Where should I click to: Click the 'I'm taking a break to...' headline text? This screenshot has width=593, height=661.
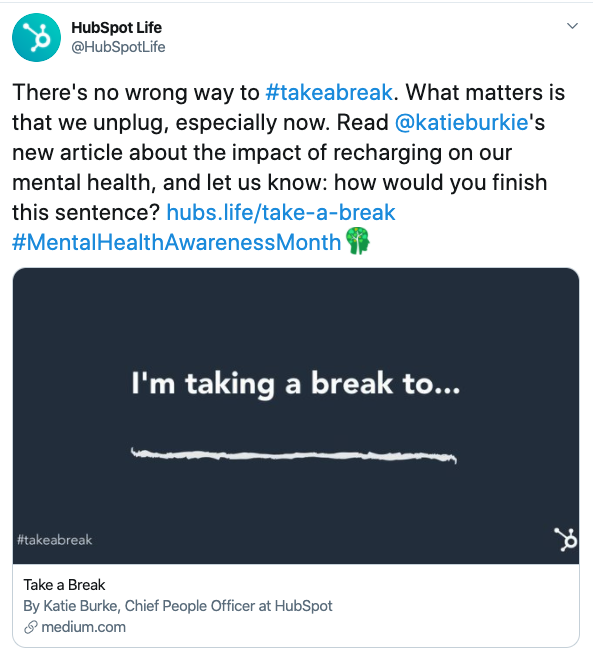295,383
